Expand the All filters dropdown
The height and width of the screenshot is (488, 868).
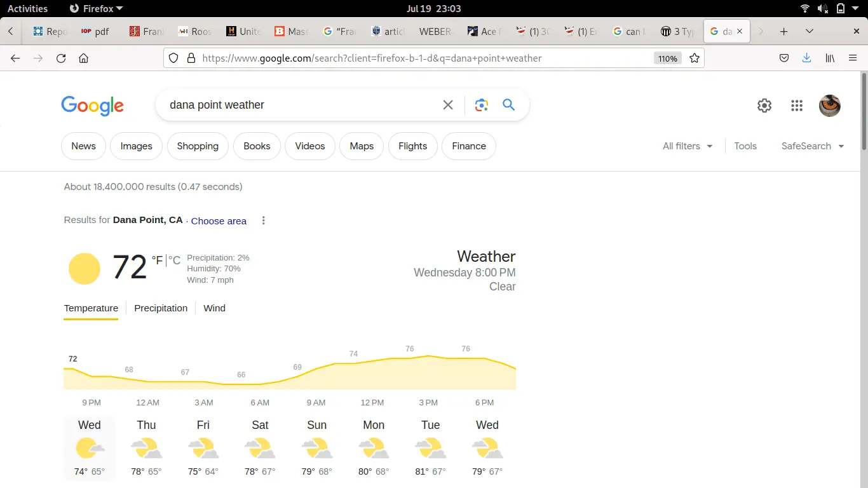[687, 146]
